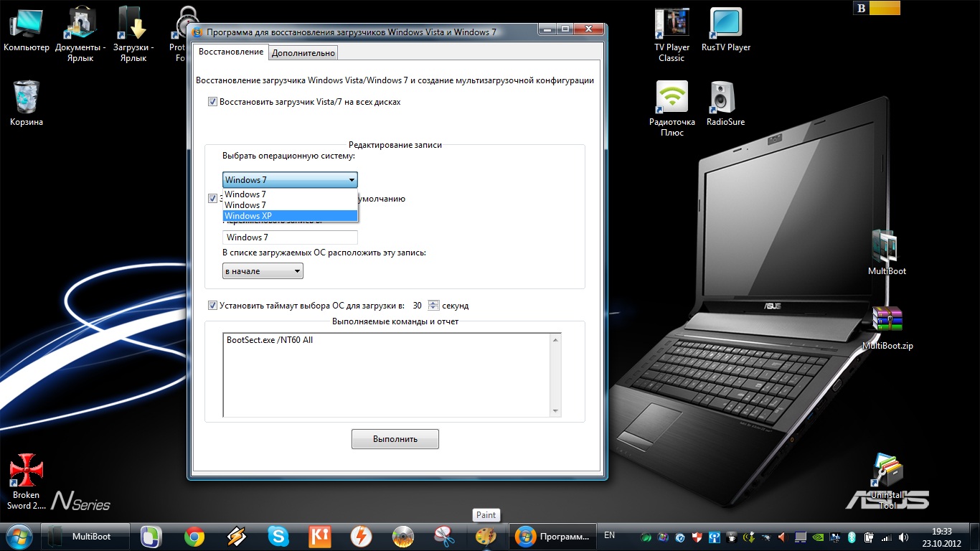This screenshot has width=980, height=551.
Task: Decrease the timeout seconds with the down arrow
Action: [x=433, y=309]
